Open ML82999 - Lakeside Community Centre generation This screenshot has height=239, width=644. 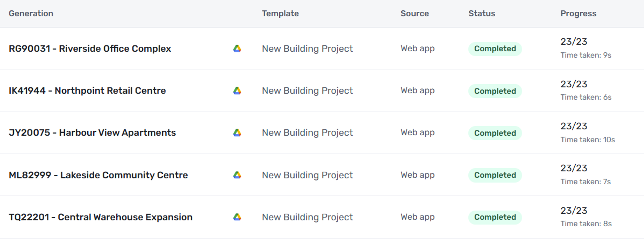pos(98,175)
